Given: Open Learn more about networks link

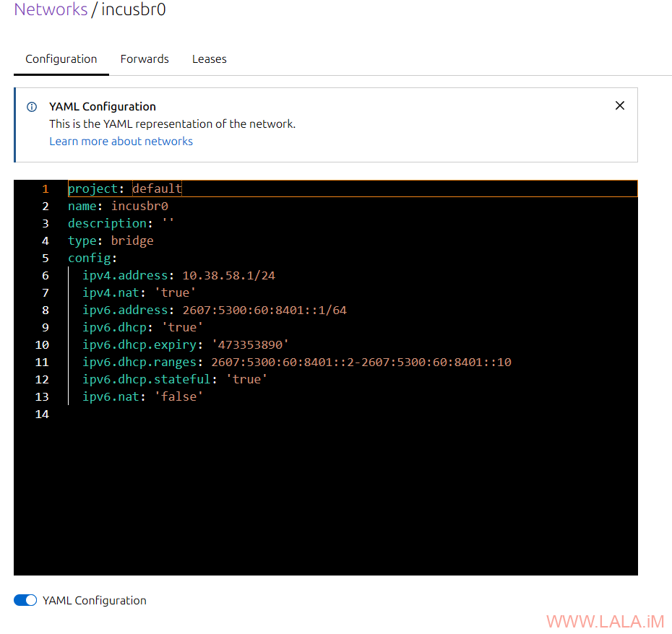Looking at the screenshot, I should coord(121,142).
